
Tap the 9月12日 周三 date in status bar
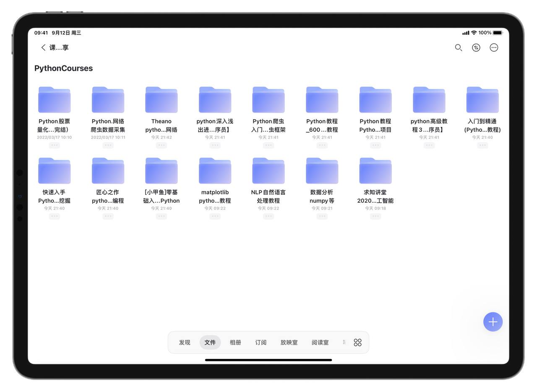click(x=66, y=33)
